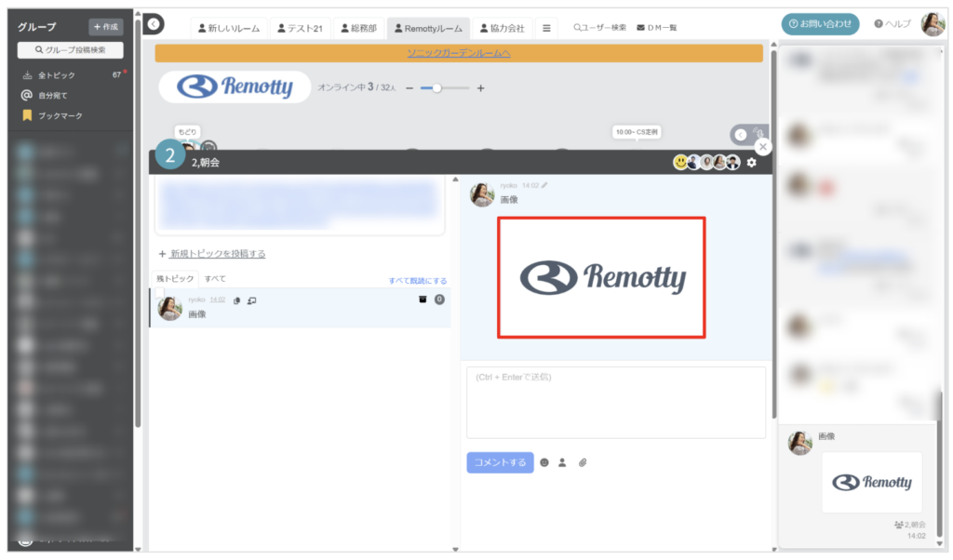
Task: Click the 14:02 timestamp on topic row
Action: [x=218, y=300]
